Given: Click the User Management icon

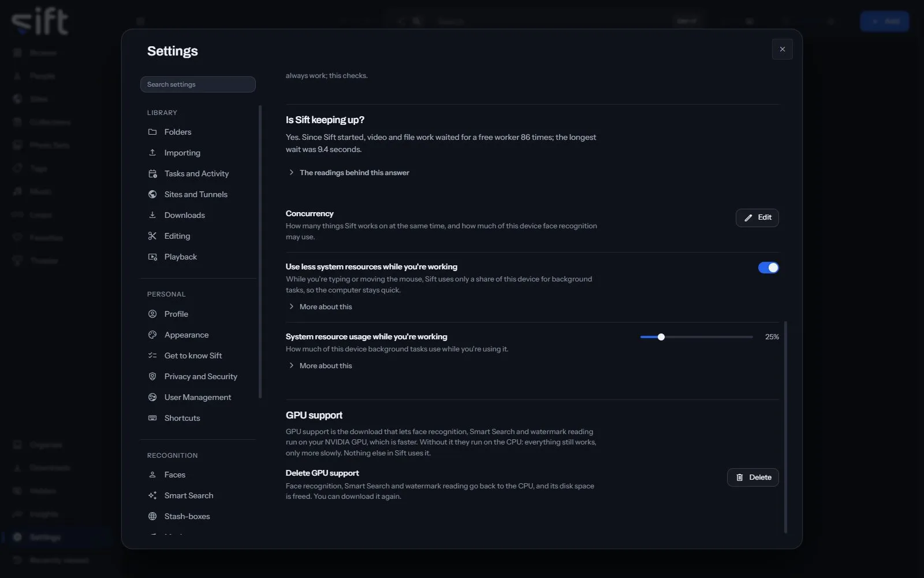Looking at the screenshot, I should (x=152, y=397).
